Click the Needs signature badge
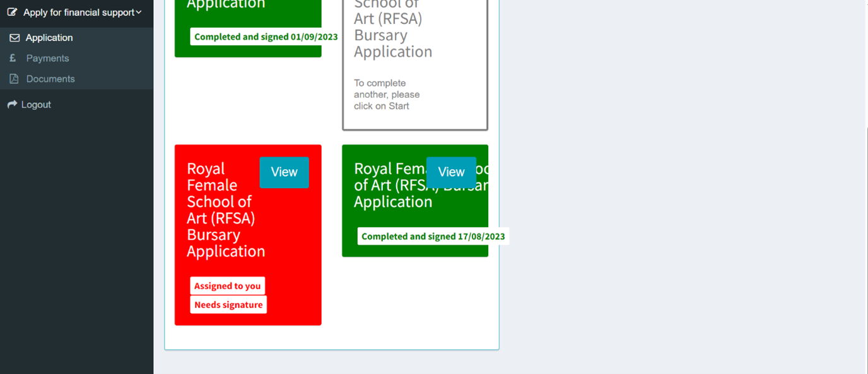868x374 pixels. tap(228, 305)
